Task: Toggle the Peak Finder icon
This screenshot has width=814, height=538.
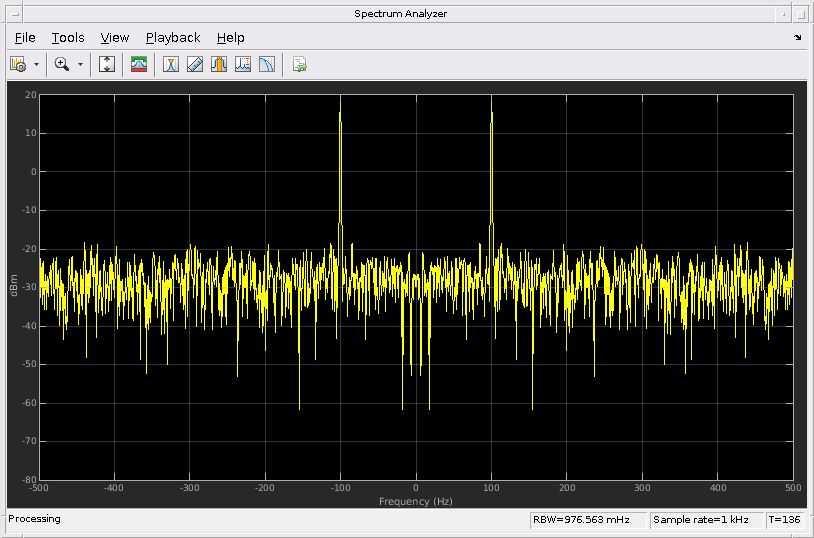Action: (x=243, y=64)
